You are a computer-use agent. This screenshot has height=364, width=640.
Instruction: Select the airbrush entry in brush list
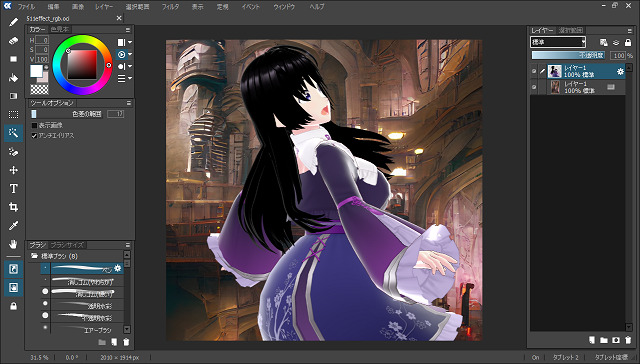82,329
